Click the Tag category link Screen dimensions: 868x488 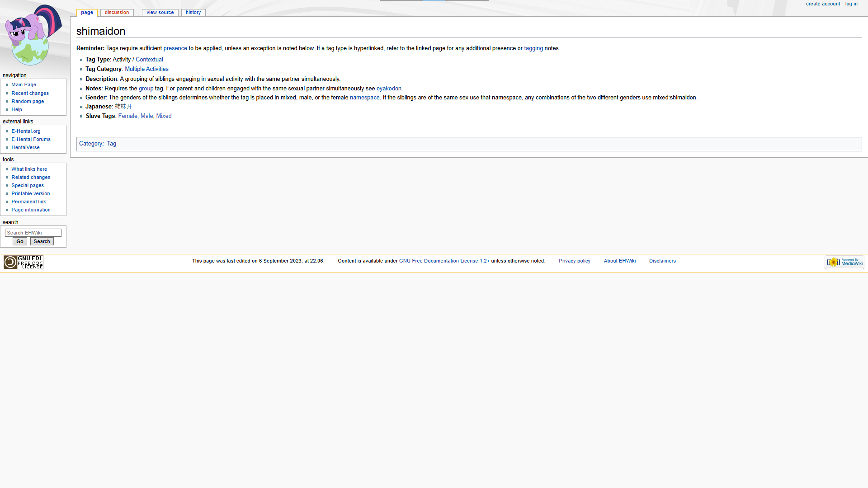pyautogui.click(x=112, y=144)
